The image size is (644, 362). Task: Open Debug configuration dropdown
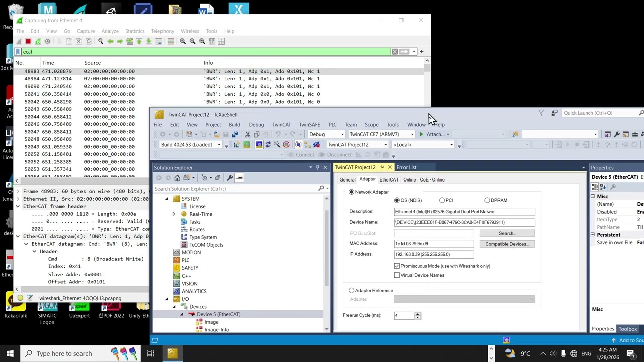pyautogui.click(x=342, y=134)
